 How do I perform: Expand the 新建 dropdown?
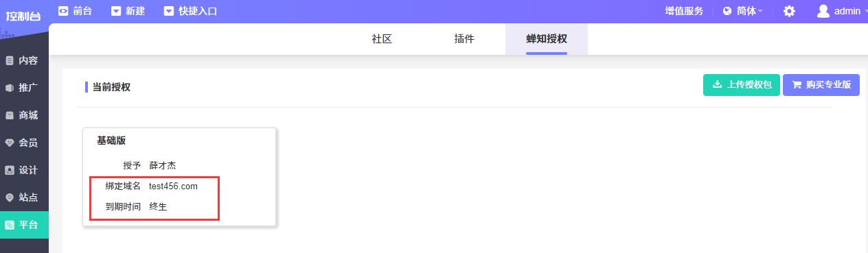(x=128, y=11)
